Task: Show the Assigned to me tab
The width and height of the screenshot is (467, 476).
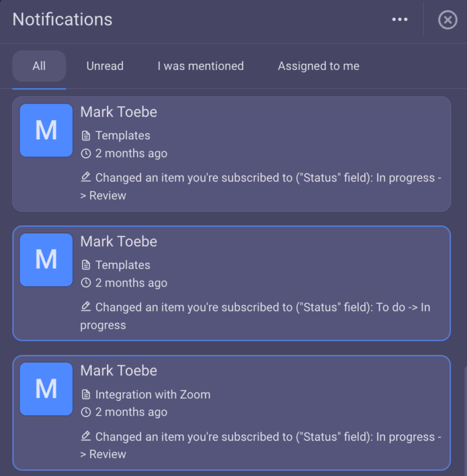Action: tap(319, 66)
